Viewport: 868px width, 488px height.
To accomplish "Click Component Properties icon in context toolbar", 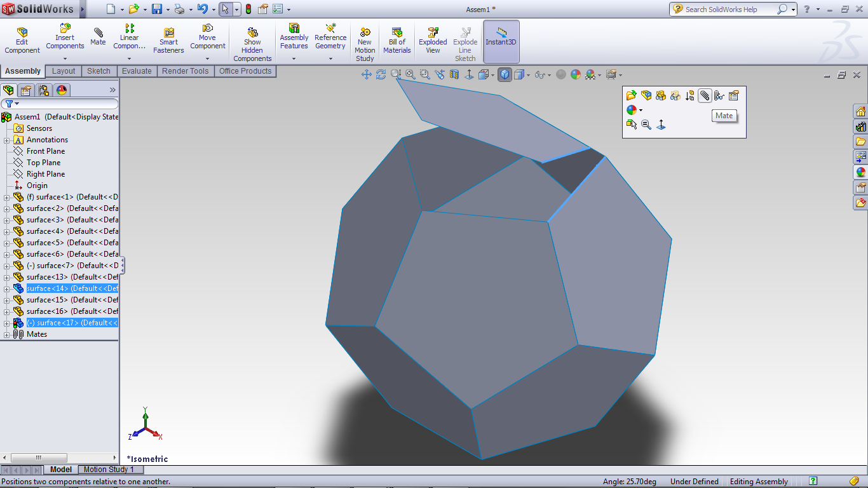I will point(734,95).
